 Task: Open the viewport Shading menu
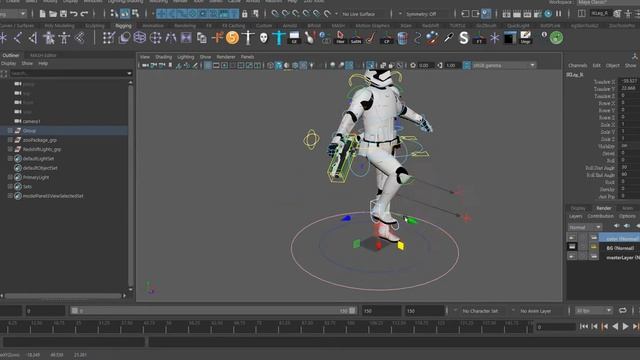(x=164, y=57)
